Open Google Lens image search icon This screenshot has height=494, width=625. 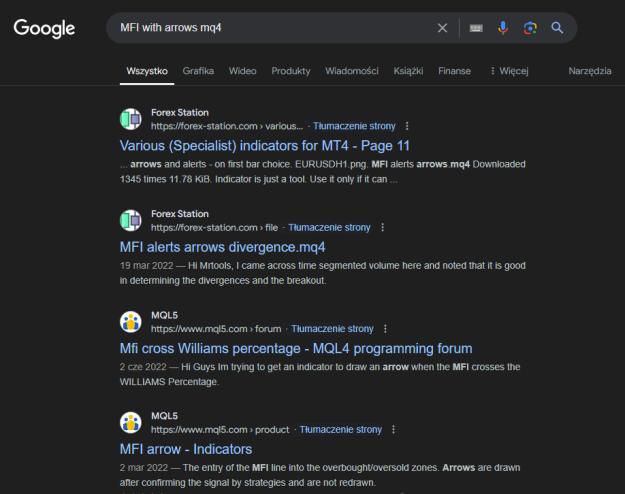coord(530,28)
